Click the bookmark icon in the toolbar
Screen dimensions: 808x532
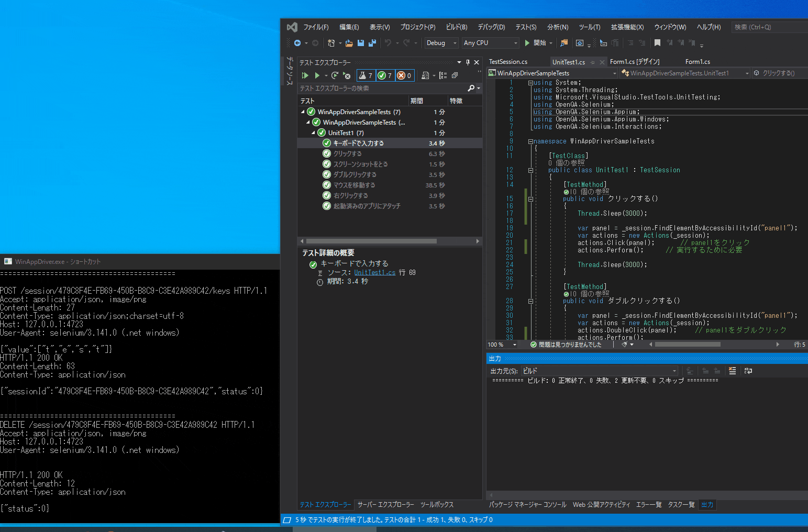(x=657, y=43)
